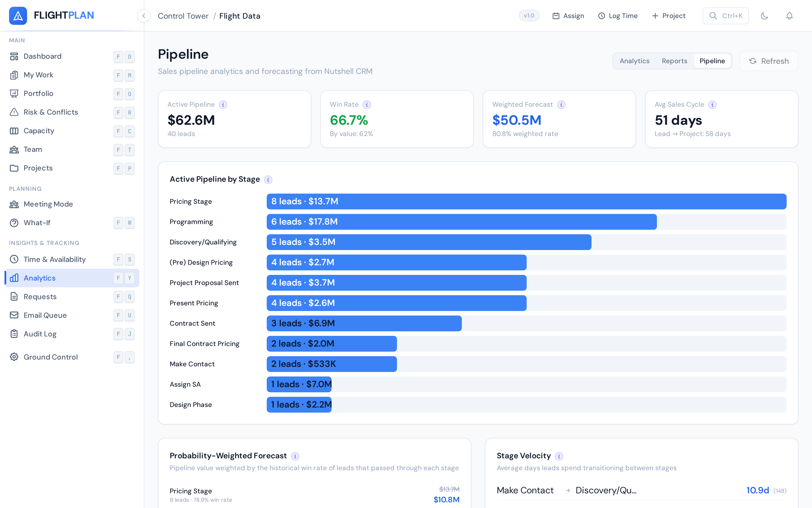The width and height of the screenshot is (812, 508).
Task: Click the Assign SA $7.0M bar
Action: coord(299,385)
